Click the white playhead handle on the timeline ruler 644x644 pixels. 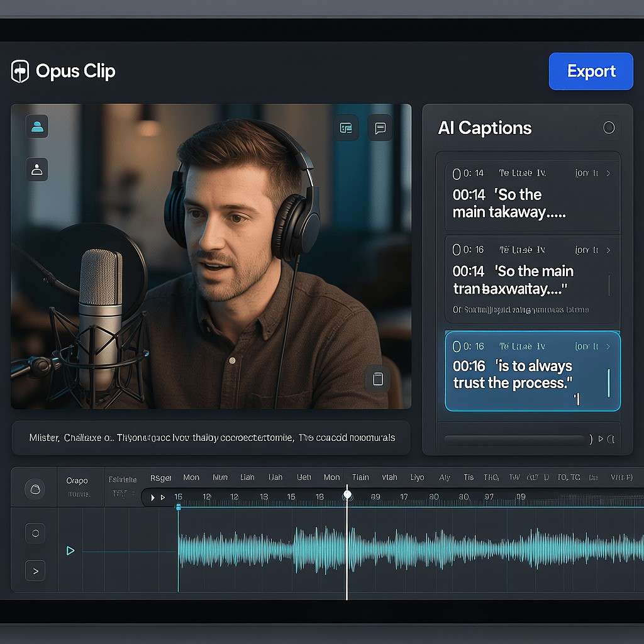coord(347,495)
